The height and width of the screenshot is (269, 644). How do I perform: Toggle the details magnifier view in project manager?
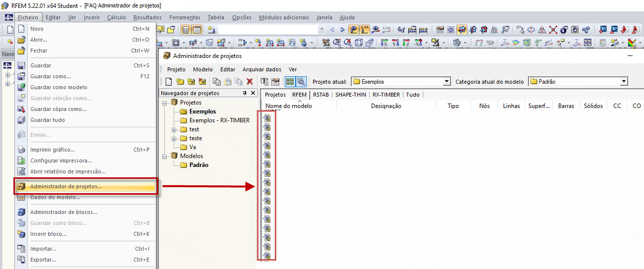coord(301,82)
